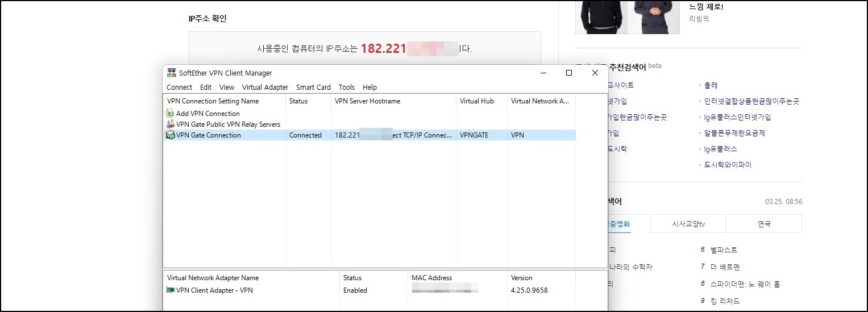
Task: Click the VPN Gate Connection entry icon
Action: click(170, 135)
